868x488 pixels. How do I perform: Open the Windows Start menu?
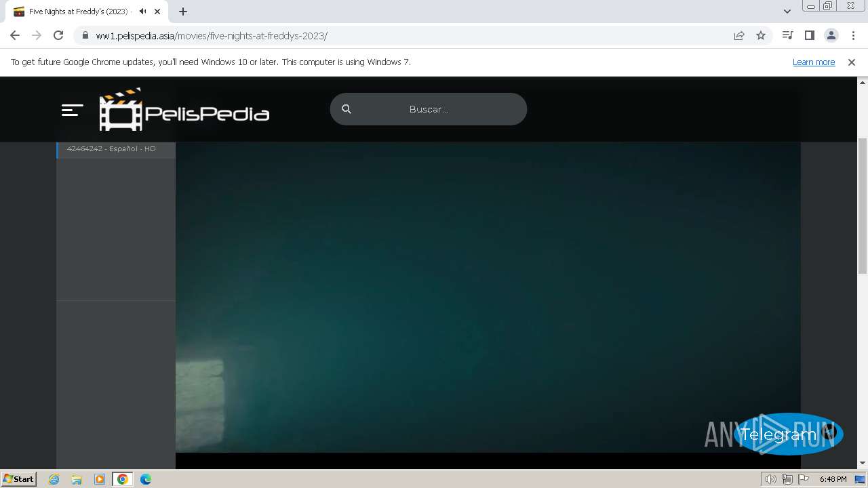(18, 479)
